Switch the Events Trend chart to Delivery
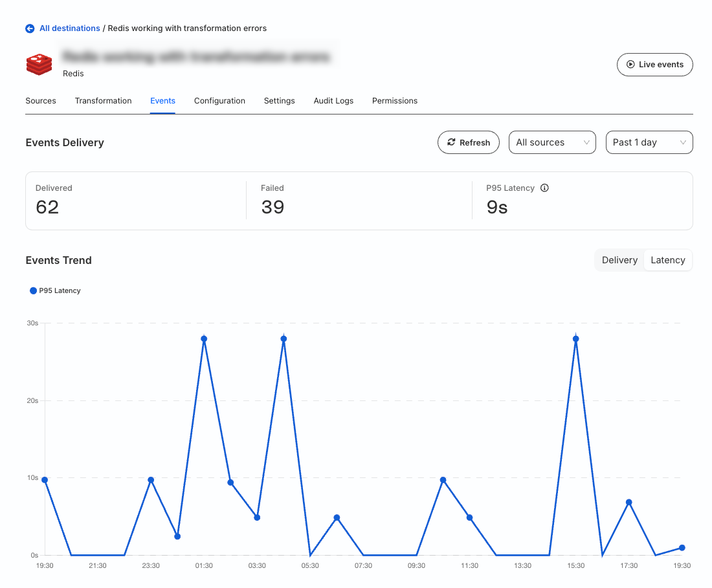This screenshot has width=712, height=588. tap(619, 260)
